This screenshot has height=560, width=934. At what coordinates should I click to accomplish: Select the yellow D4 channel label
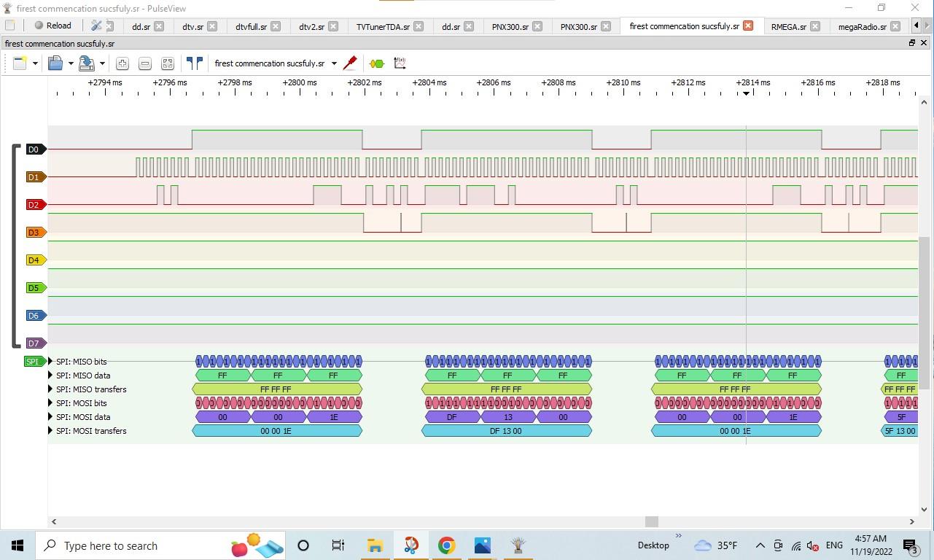36,260
